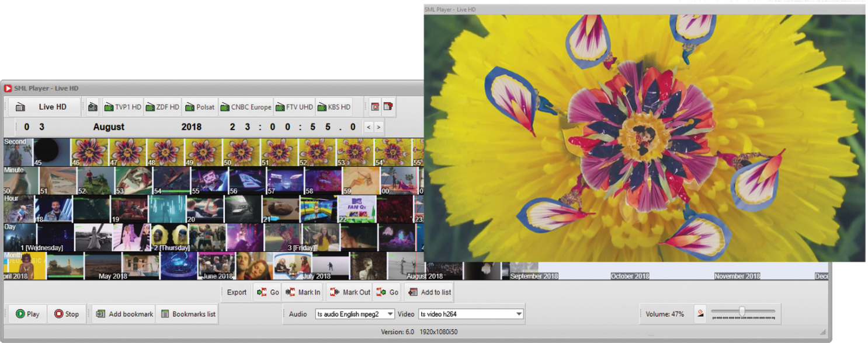The width and height of the screenshot is (868, 343).
Task: Jump to July 2018 in Month row
Action: 317,276
